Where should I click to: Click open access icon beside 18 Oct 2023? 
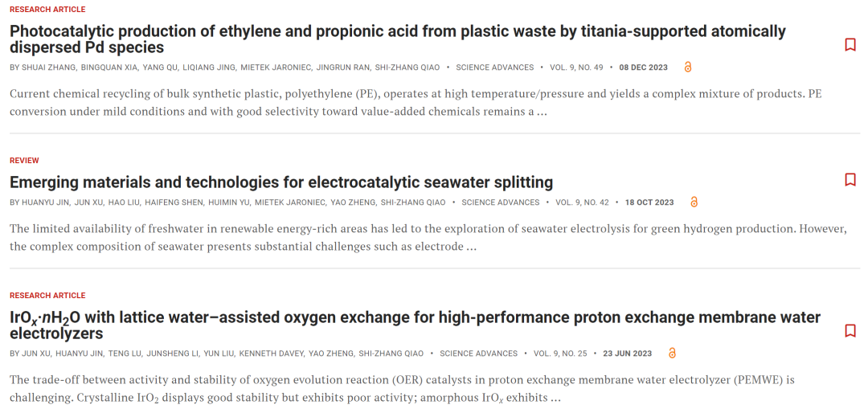[x=694, y=202]
